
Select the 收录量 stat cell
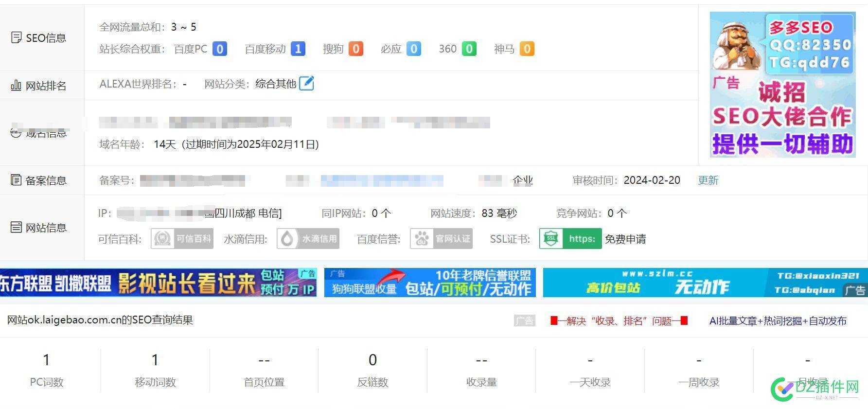pyautogui.click(x=481, y=370)
